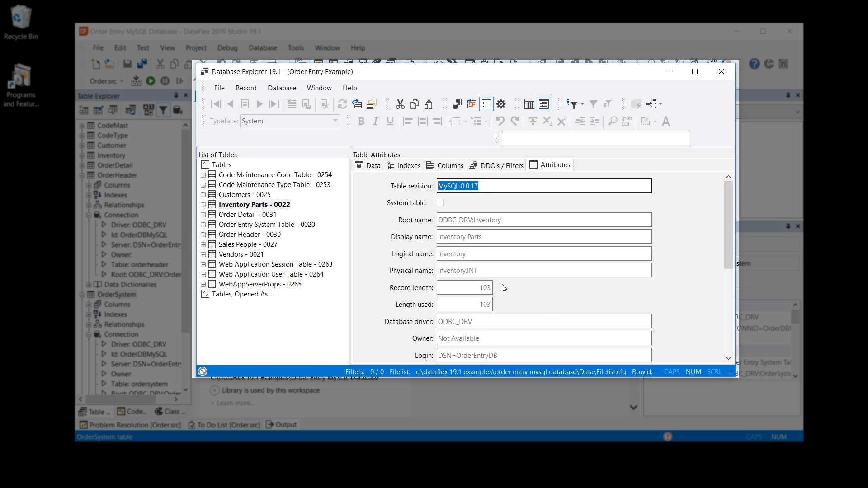Click the form view toolbar icon
Screen dimensions: 868x488
(x=544, y=104)
